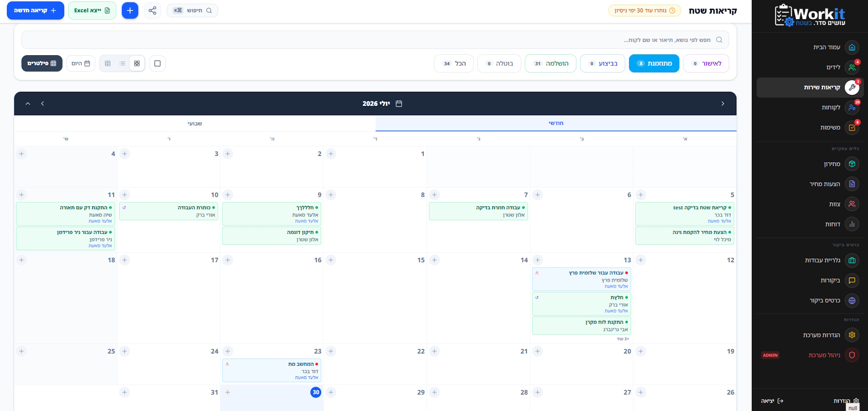
Task: Switch to the שבועי weekly tab
Action: coord(195,123)
